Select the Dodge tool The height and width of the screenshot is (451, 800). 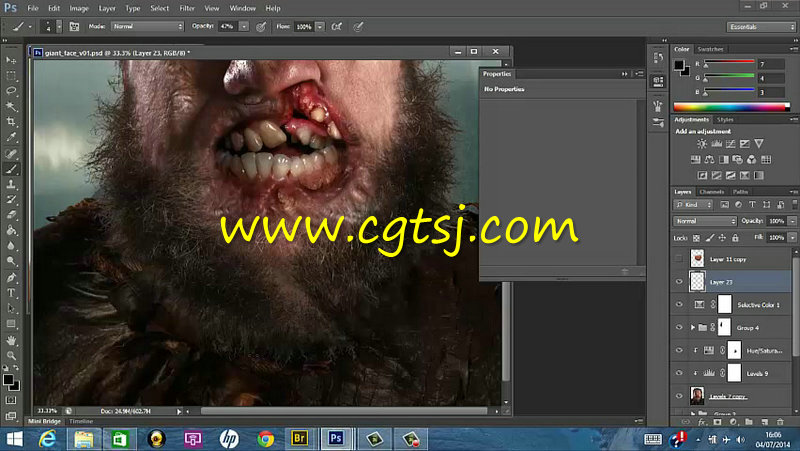point(11,261)
